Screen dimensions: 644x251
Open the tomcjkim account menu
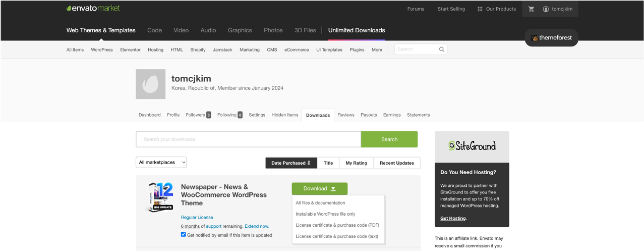click(x=557, y=9)
